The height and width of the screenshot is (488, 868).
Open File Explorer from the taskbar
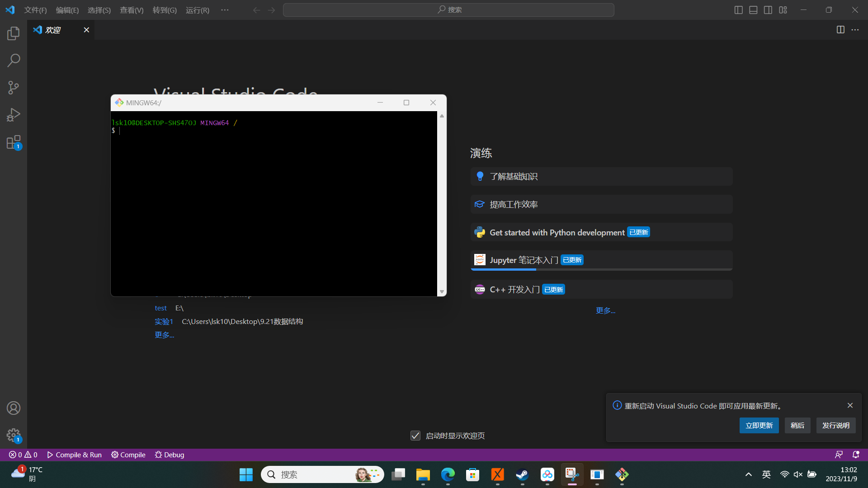423,474
